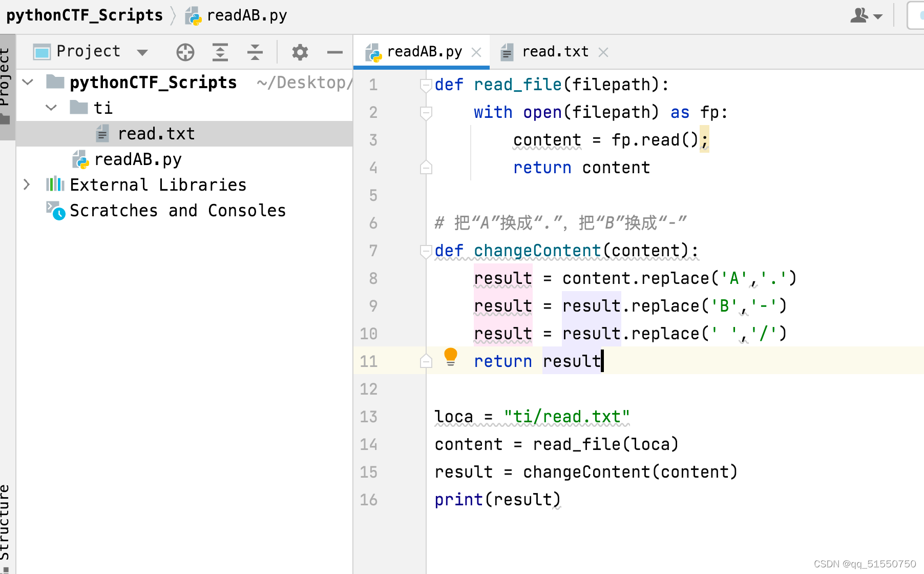Click 'result = changeContent(content)' on line 15

pos(586,472)
